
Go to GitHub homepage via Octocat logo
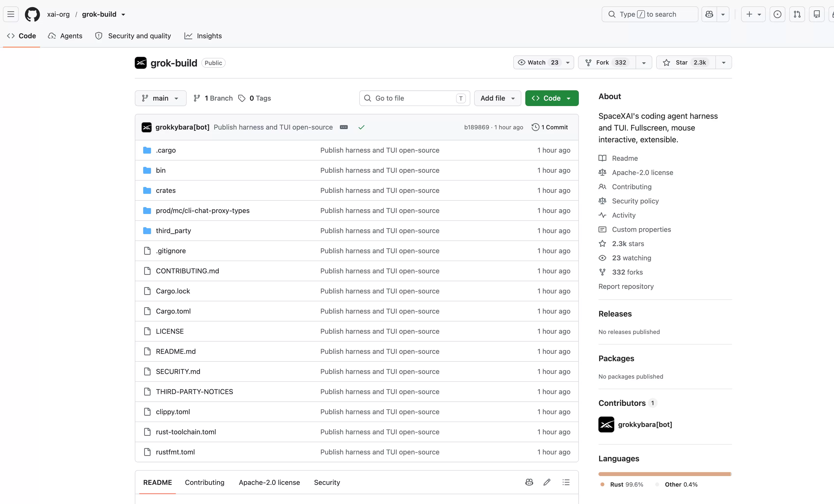(x=32, y=14)
